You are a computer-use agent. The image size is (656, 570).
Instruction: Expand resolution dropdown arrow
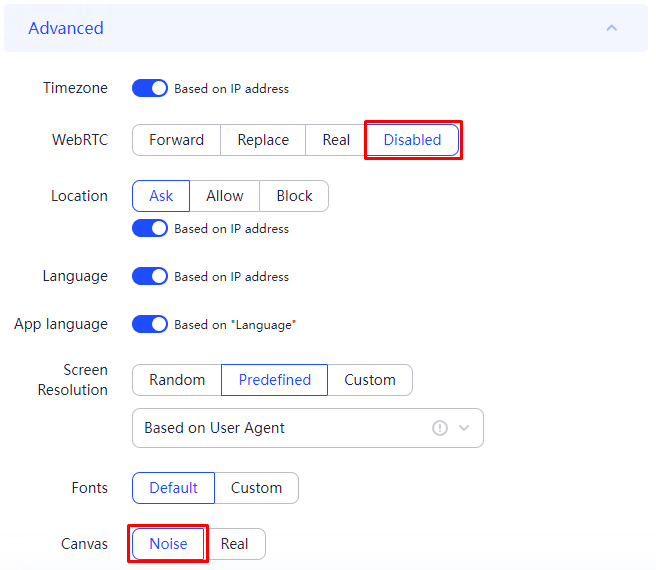[464, 428]
